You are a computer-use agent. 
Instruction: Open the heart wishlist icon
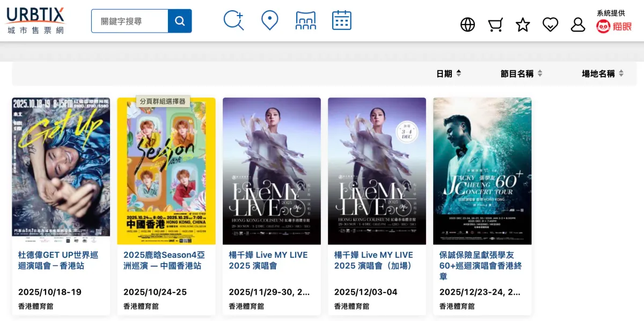coord(550,25)
